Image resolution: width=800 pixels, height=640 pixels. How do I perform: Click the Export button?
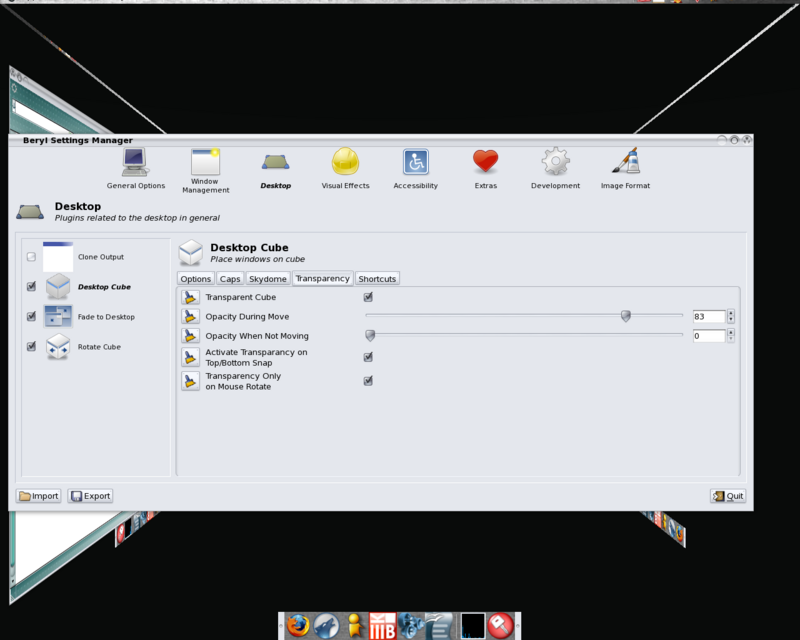coord(90,496)
